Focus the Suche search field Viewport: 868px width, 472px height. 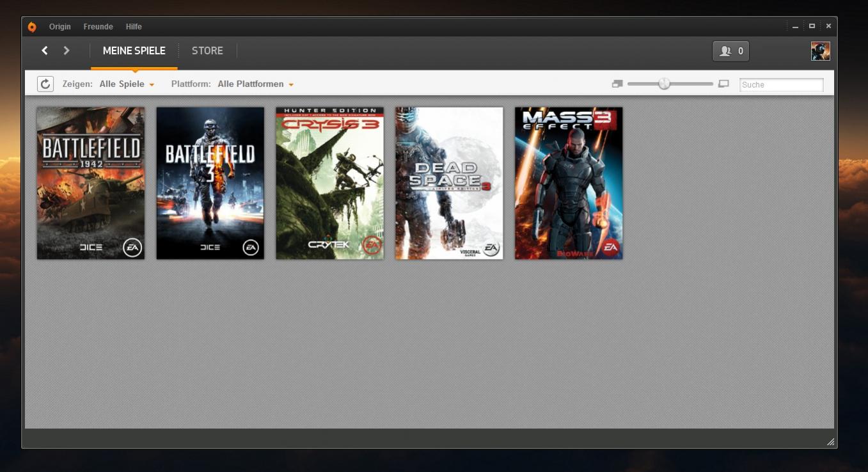click(781, 84)
